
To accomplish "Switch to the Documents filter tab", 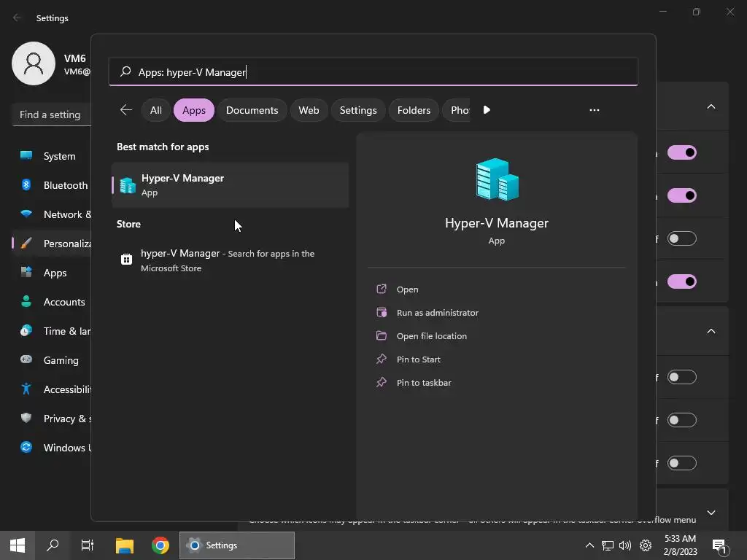I will [x=252, y=110].
